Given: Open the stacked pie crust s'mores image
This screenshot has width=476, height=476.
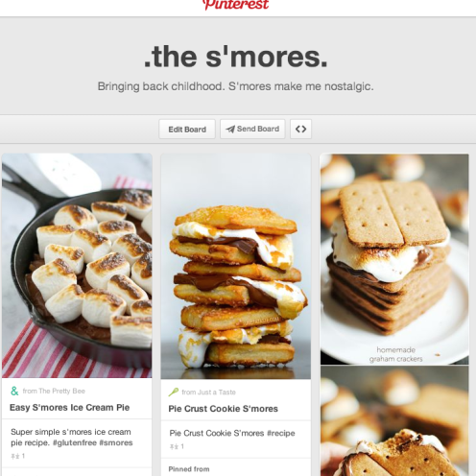Looking at the screenshot, I should [236, 266].
